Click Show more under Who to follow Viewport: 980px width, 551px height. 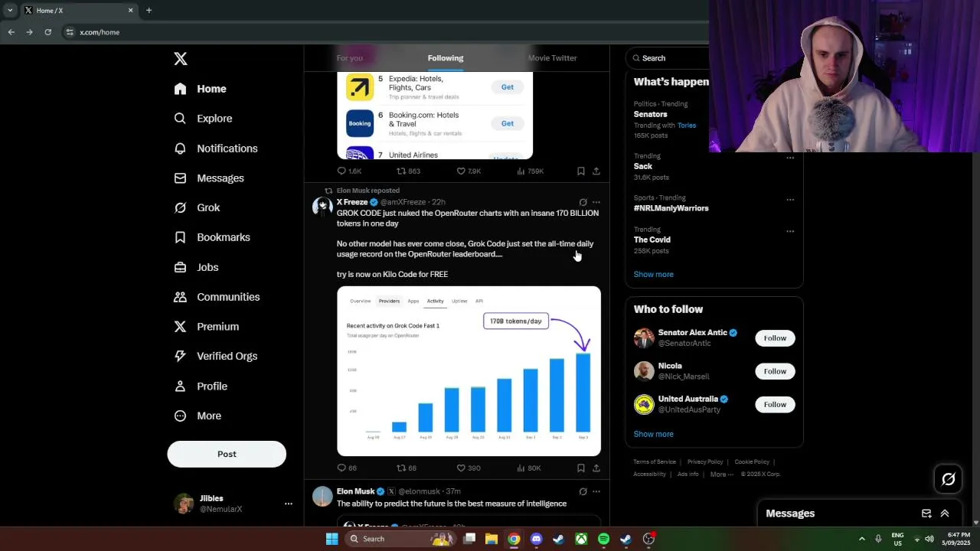[x=653, y=434]
